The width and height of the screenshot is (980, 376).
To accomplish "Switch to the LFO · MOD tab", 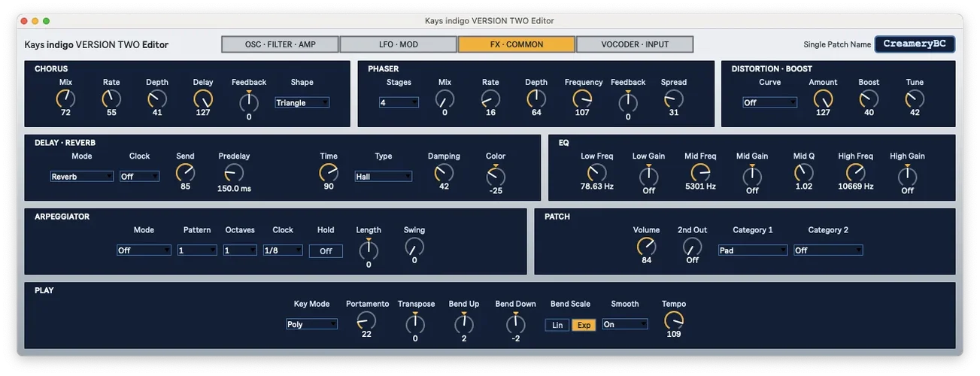I will point(399,44).
